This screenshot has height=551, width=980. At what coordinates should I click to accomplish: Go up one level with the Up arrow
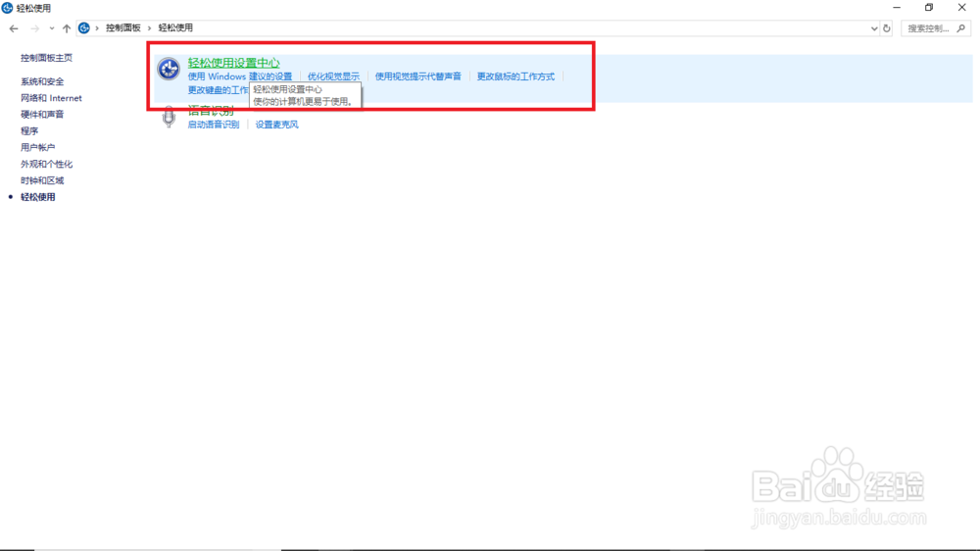click(x=67, y=28)
